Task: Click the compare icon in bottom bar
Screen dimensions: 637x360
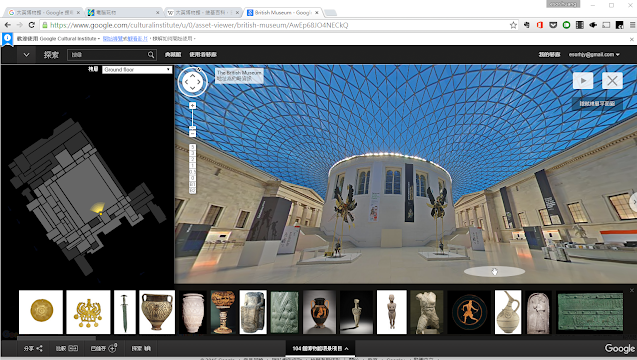Action: (x=73, y=348)
